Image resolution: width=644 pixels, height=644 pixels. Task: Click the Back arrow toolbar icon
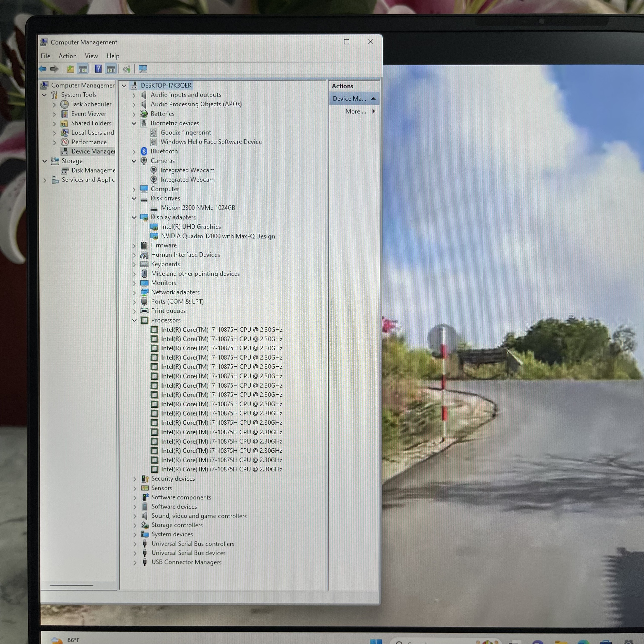(x=43, y=69)
